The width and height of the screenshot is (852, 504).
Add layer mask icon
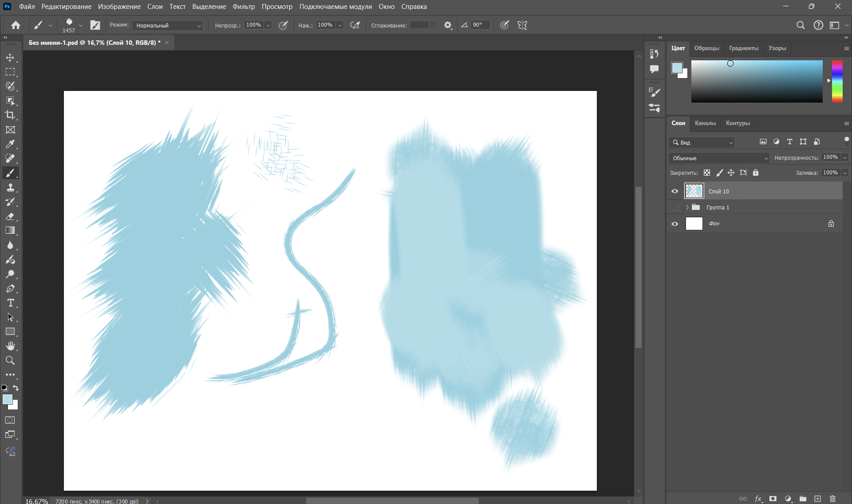click(773, 499)
